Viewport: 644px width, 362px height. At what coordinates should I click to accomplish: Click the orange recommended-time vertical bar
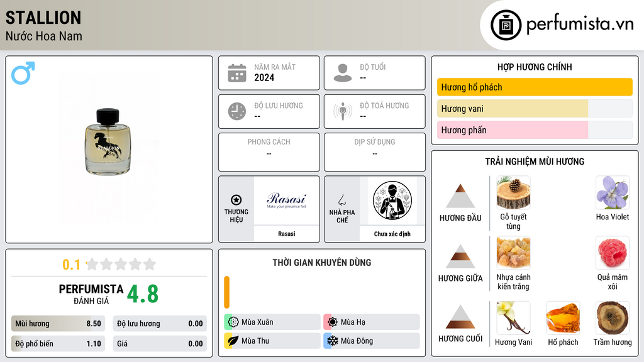click(x=226, y=292)
